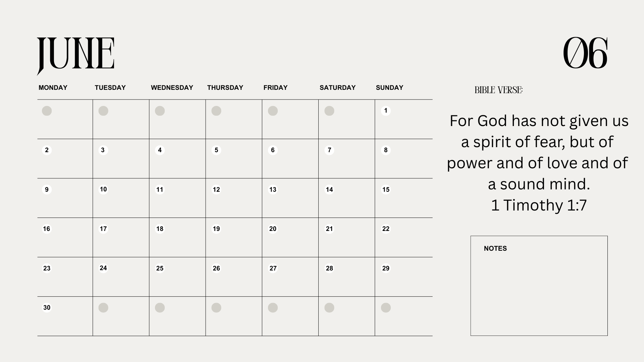Click the MONDAY column header

[53, 87]
